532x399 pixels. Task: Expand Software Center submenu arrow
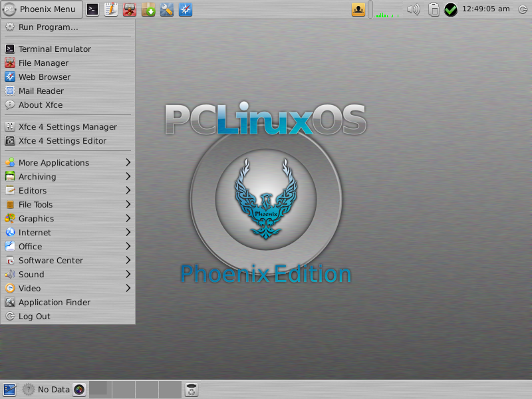click(128, 260)
